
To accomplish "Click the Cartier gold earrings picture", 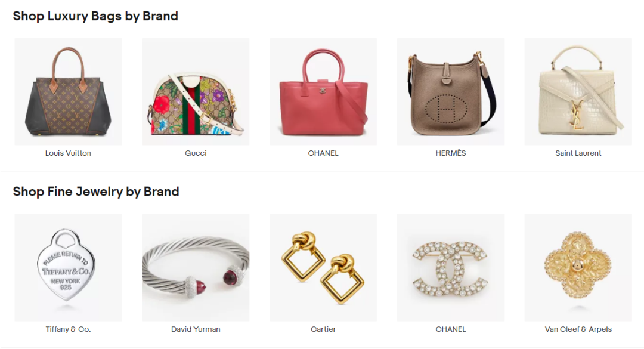I will pos(323,267).
